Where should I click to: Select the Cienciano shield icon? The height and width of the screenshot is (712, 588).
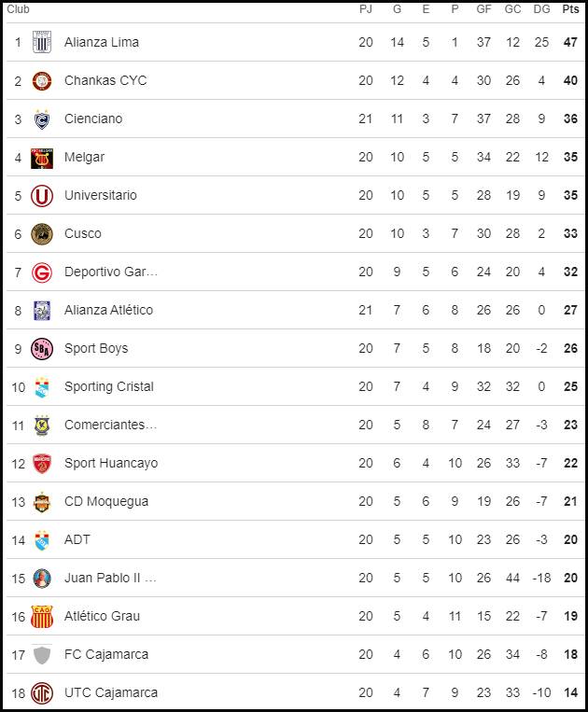point(42,119)
